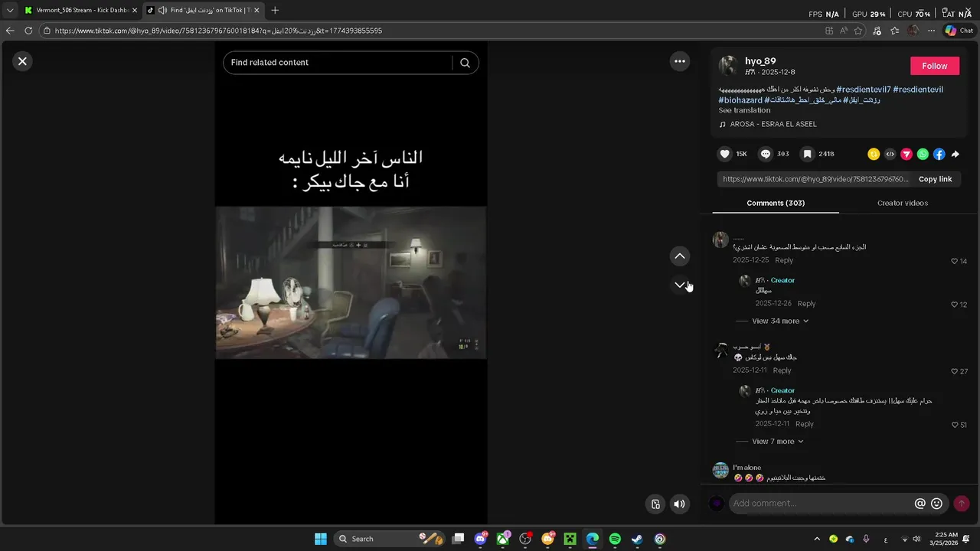Open the taskbar clock showing 2:25 AM
Screen dimensions: 980x551
coord(946,539)
